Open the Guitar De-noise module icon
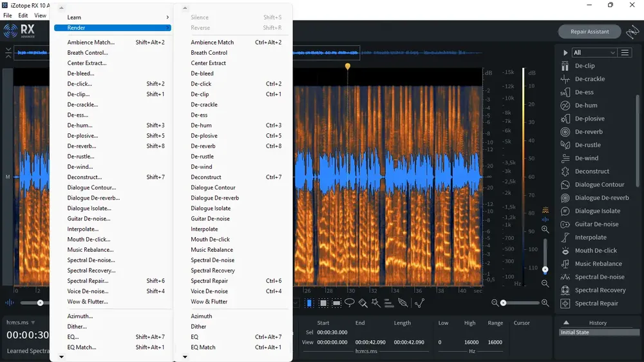 tap(565, 224)
